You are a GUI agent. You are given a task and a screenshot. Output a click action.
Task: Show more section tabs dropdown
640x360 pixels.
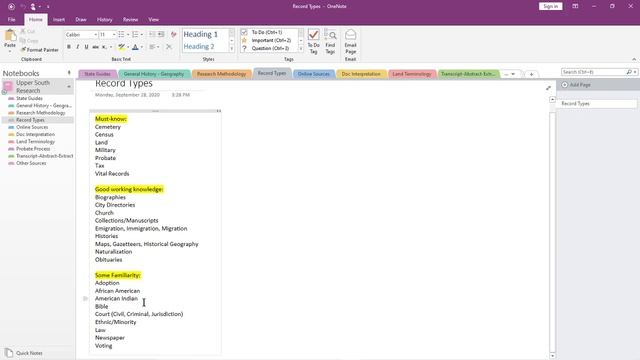[510, 74]
